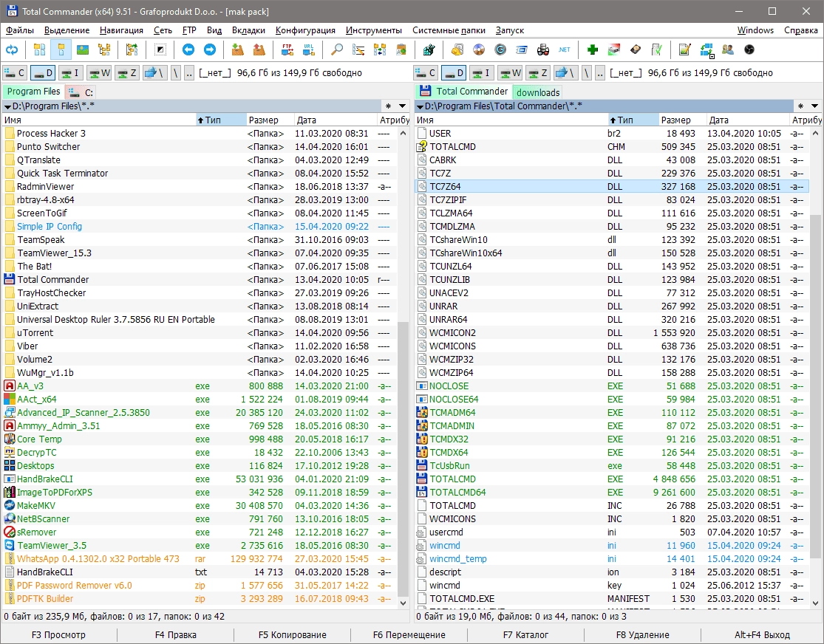
Task: Select drive C in left panel drive bar
Action: 15,72
